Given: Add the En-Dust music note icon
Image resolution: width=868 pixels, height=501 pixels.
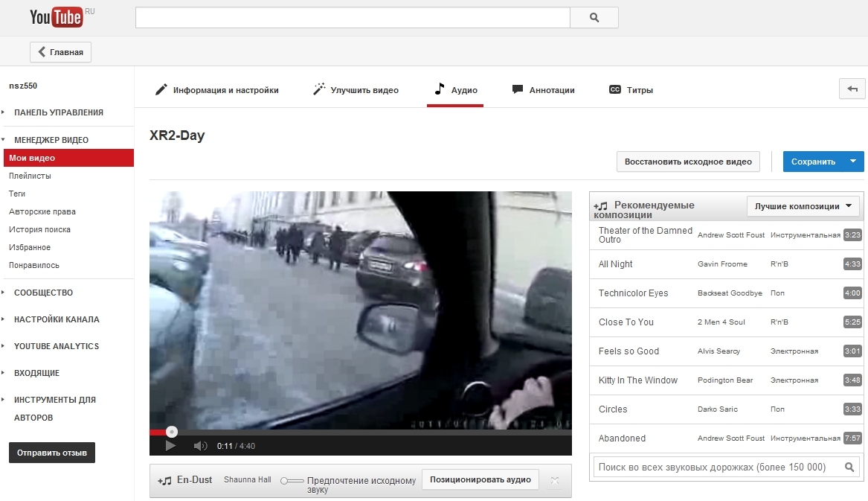Looking at the screenshot, I should coord(164,481).
